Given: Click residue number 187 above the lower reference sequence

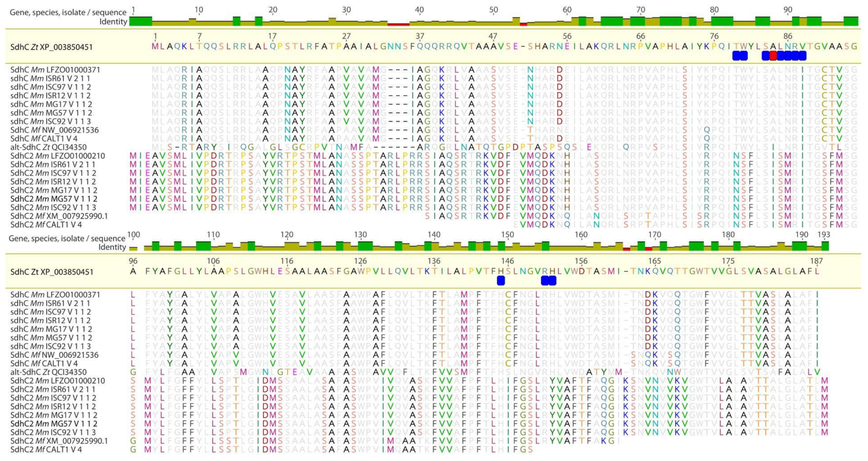Looking at the screenshot, I should pyautogui.click(x=816, y=261).
